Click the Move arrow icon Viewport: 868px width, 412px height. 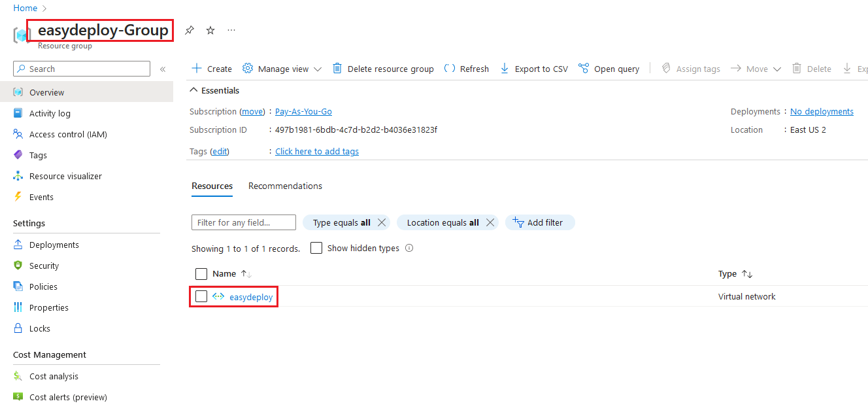736,69
